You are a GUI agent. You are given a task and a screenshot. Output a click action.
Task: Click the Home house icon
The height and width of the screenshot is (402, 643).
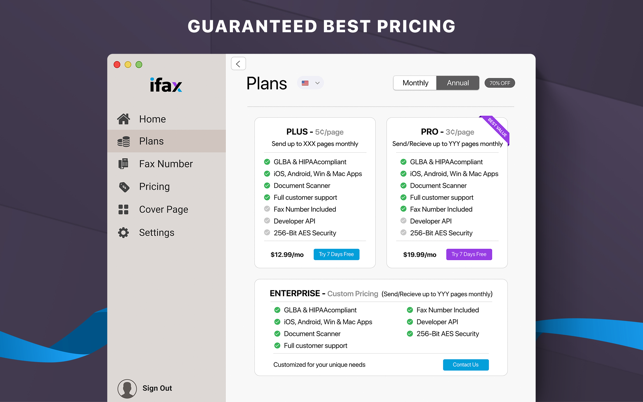click(124, 119)
